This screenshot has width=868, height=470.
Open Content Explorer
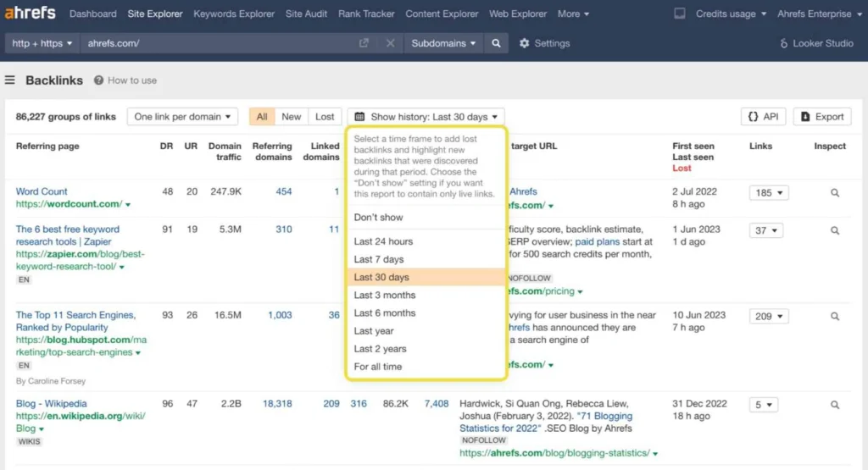(x=442, y=14)
